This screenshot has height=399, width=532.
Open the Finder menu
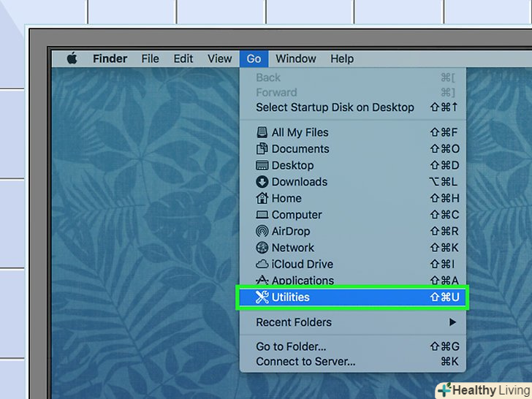(x=110, y=58)
